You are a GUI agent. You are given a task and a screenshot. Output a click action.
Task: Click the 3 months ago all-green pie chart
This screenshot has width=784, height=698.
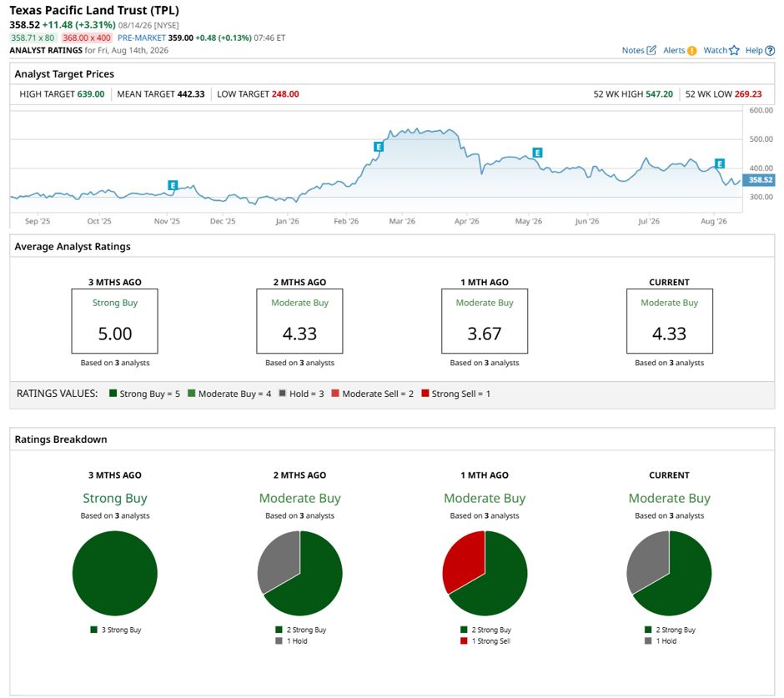click(115, 573)
